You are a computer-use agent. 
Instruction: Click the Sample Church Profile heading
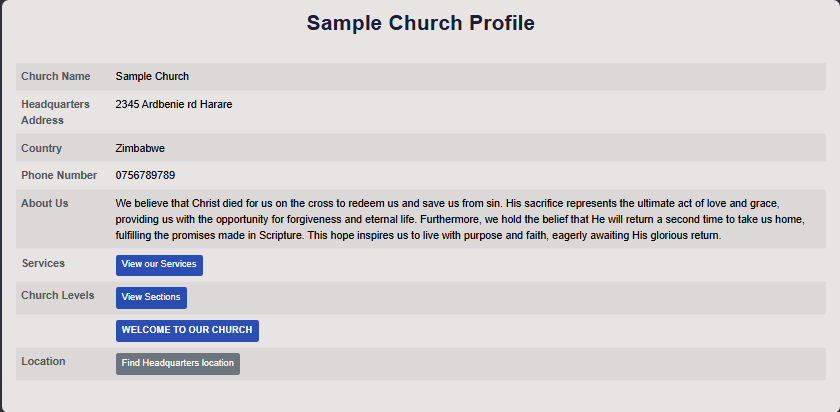click(420, 23)
